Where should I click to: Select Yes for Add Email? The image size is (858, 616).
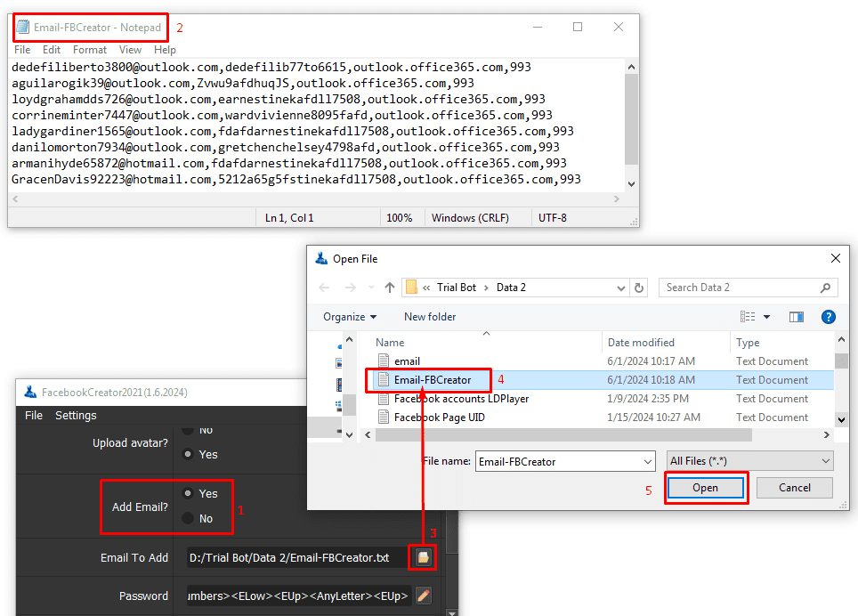pyautogui.click(x=188, y=493)
